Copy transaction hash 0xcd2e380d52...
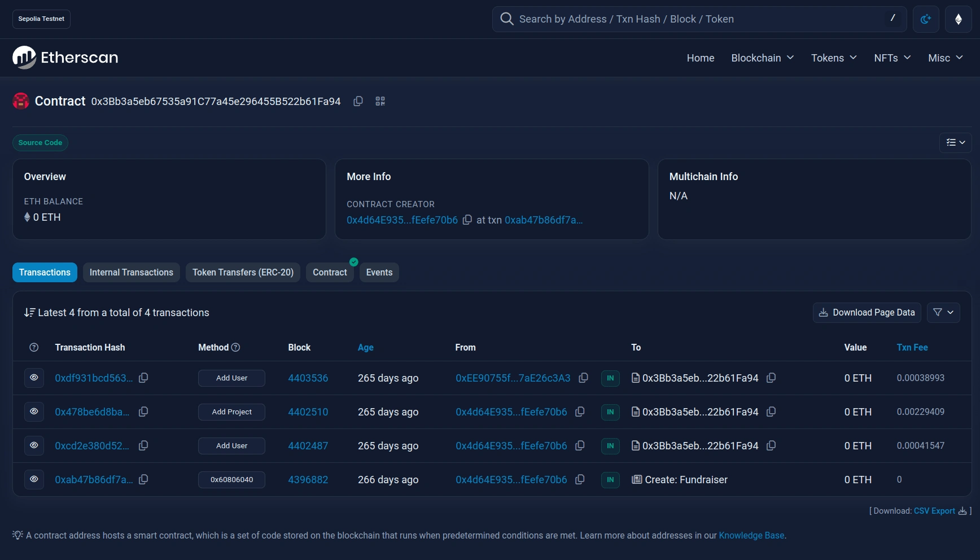The height and width of the screenshot is (560, 980). (143, 446)
